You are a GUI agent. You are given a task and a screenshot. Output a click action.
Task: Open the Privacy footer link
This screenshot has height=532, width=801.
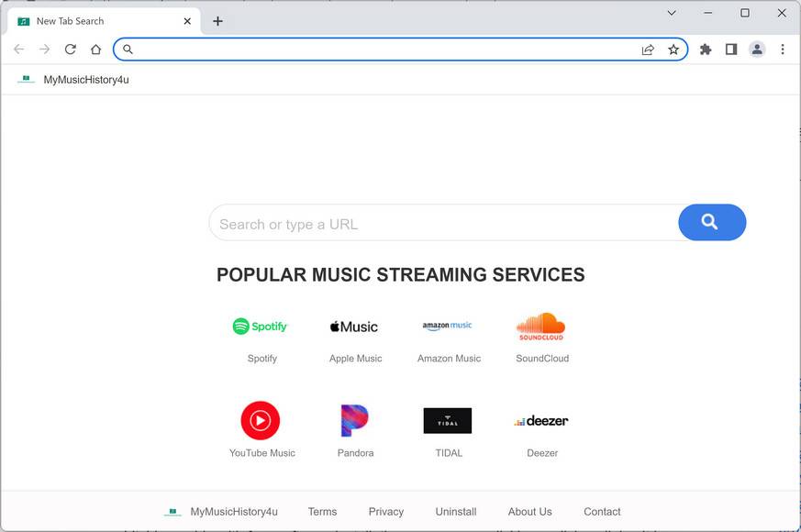tap(386, 512)
